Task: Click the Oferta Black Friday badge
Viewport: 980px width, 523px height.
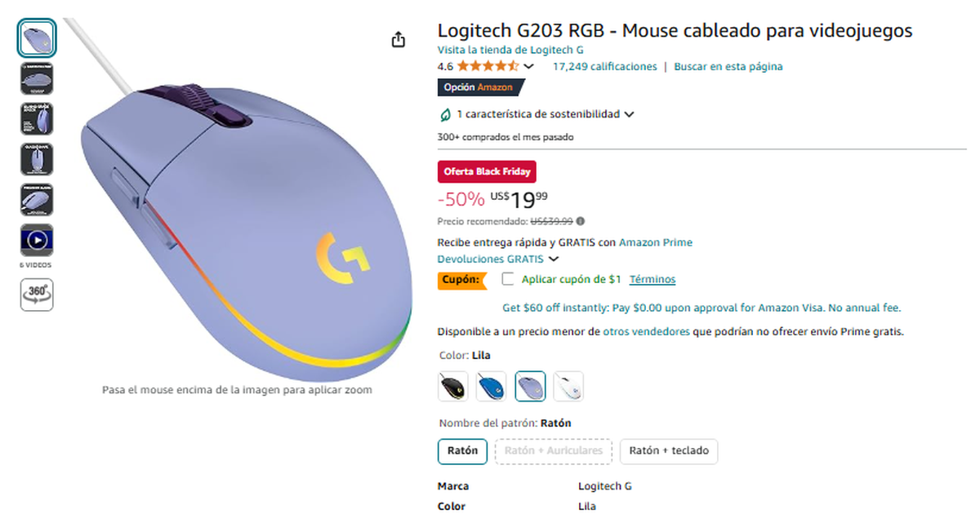Action: (486, 171)
